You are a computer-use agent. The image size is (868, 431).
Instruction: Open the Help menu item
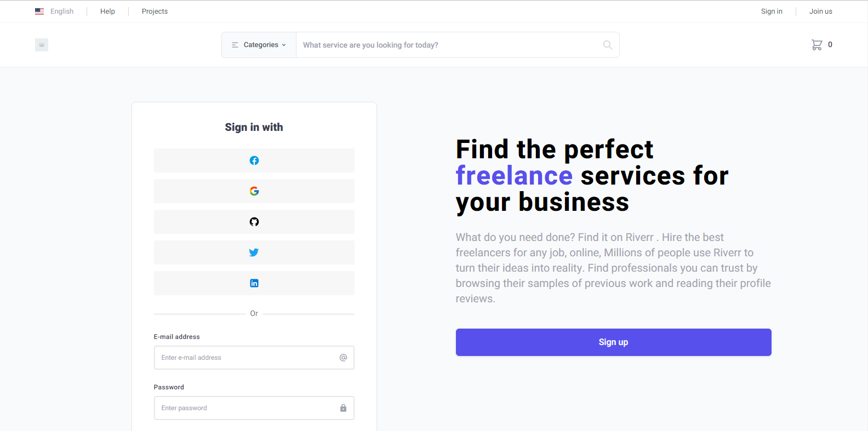pos(107,12)
